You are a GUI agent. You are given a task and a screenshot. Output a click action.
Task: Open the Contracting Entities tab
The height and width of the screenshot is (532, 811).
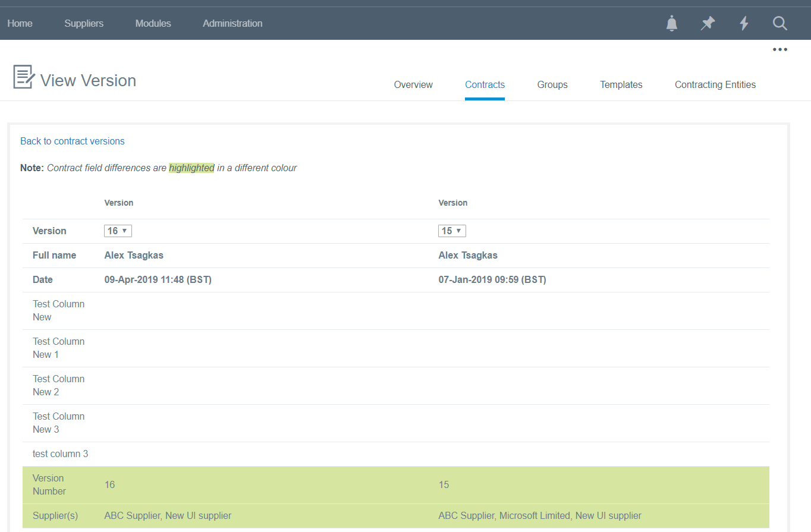point(715,85)
